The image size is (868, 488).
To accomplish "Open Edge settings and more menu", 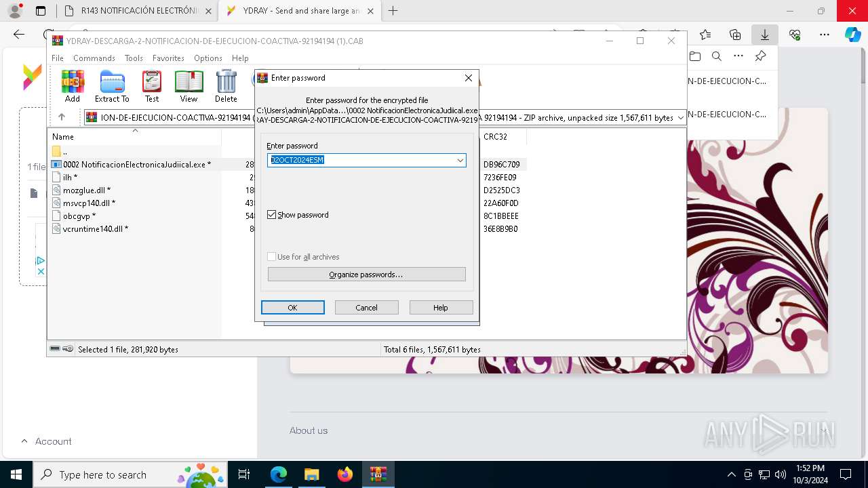I will coord(825,35).
